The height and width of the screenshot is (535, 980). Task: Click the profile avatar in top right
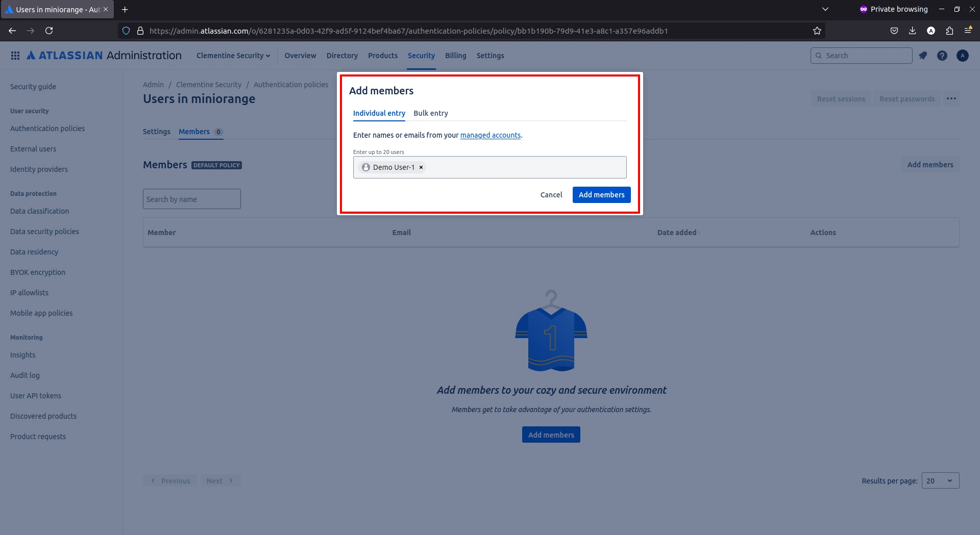[963, 55]
